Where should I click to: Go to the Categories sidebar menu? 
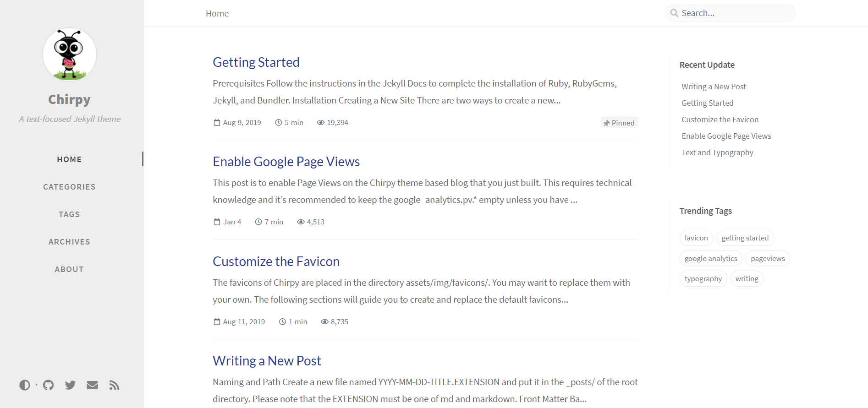[x=69, y=187]
